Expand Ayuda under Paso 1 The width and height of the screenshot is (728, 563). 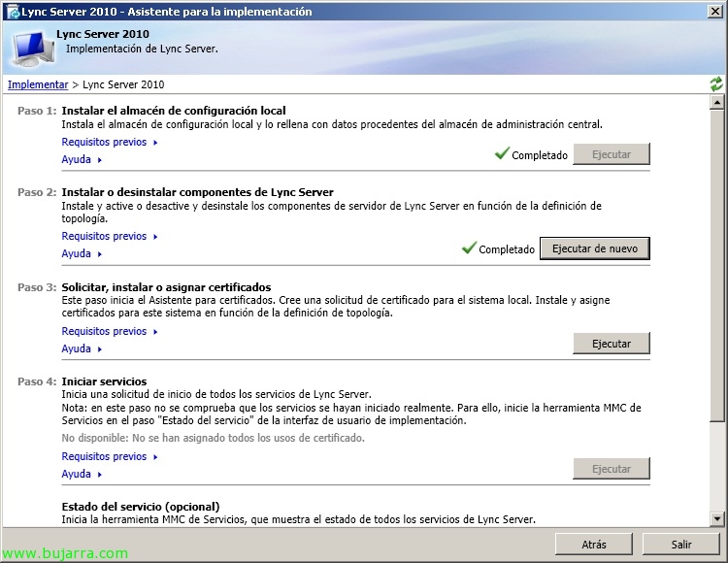82,159
